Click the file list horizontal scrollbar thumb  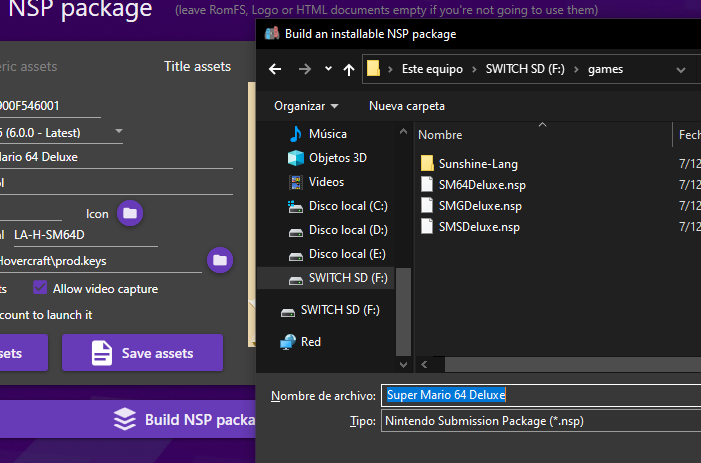click(573, 365)
